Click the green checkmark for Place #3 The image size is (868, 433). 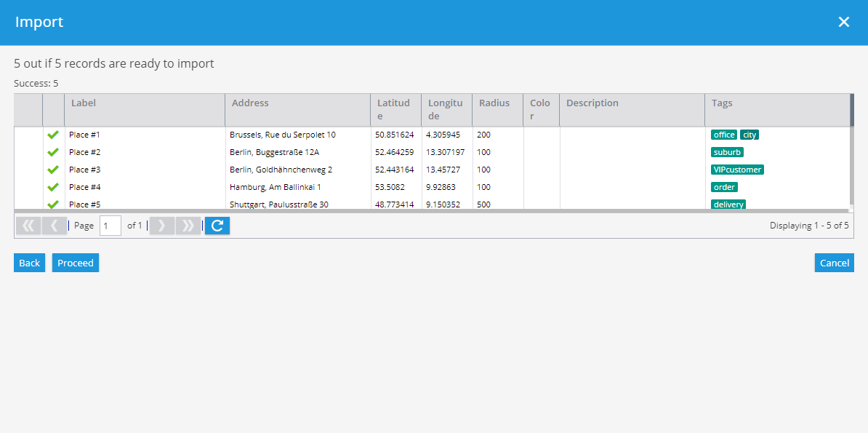point(53,170)
